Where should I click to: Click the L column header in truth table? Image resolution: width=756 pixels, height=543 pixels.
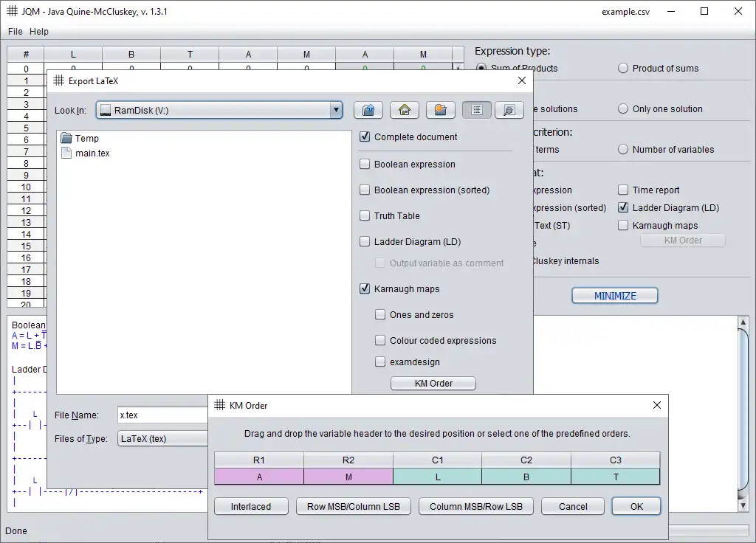[x=73, y=55]
